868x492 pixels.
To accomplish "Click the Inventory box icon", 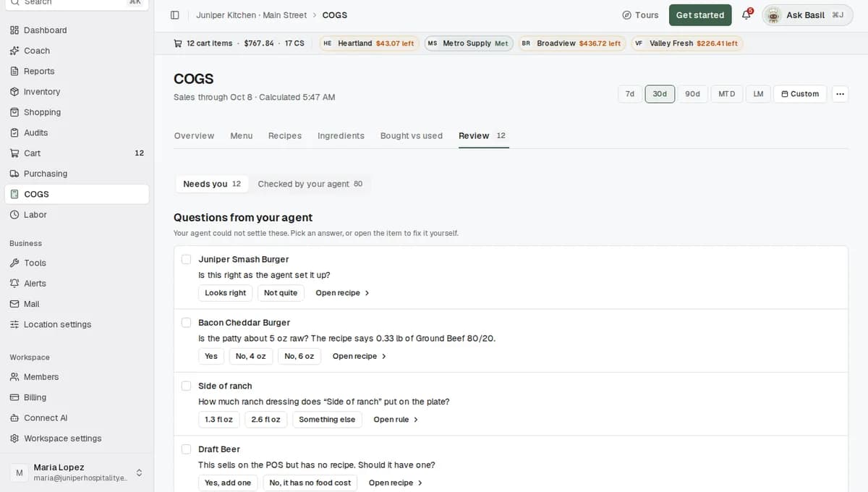I will 14,92.
